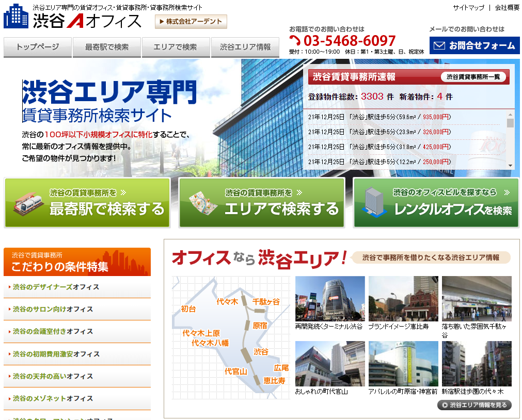
Task: Open ブランドイメージ恵比寿 photo thumbnail
Action: 403,299
